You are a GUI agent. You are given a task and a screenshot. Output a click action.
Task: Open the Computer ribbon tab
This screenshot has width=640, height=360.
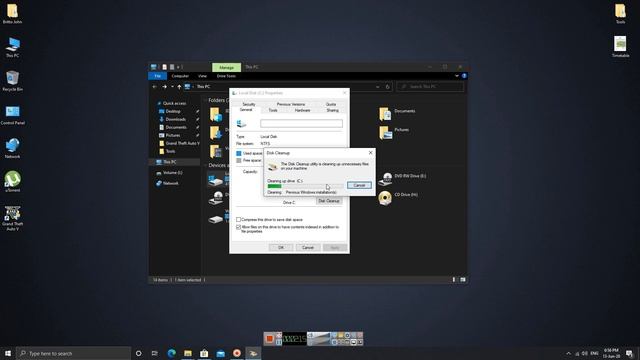pyautogui.click(x=180, y=76)
